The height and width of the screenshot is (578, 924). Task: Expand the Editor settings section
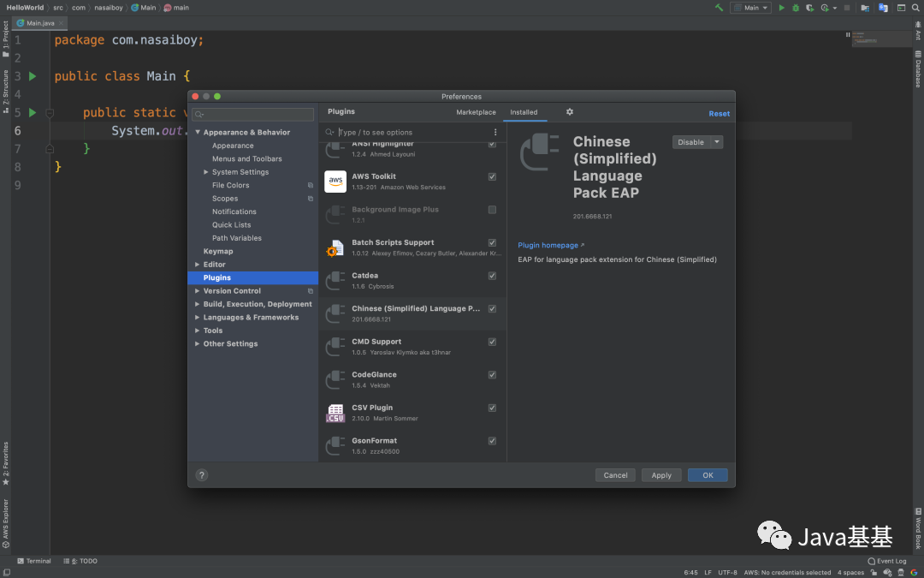(x=198, y=265)
